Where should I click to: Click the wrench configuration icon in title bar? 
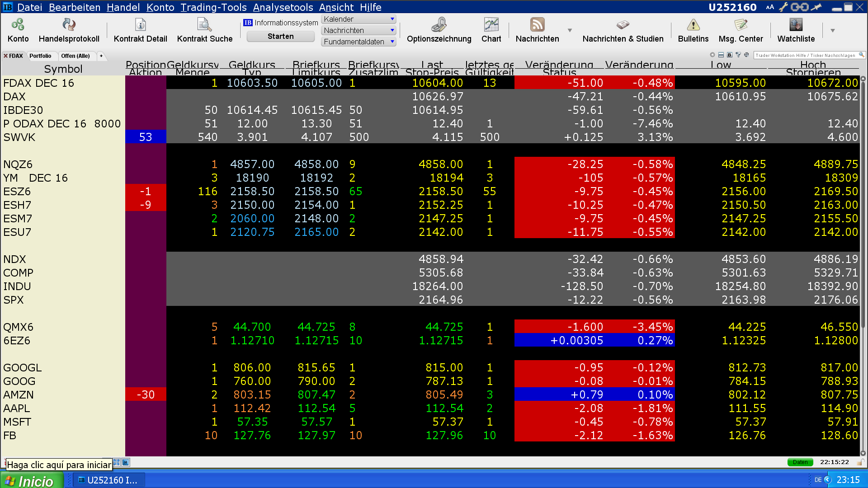(x=783, y=7)
